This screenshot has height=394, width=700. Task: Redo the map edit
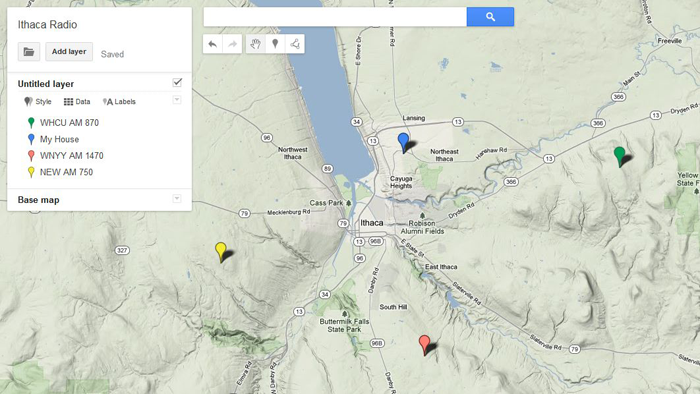click(x=232, y=44)
